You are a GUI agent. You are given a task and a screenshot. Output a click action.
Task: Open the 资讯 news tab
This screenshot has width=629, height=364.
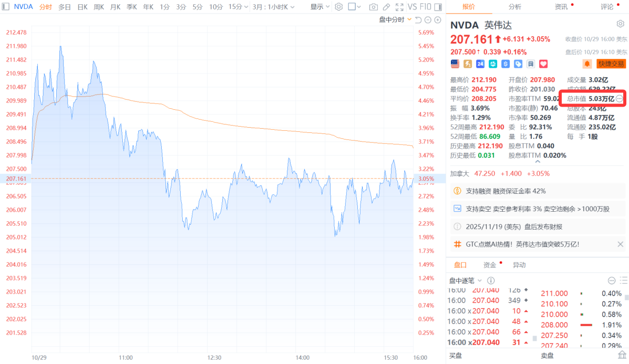561,7
